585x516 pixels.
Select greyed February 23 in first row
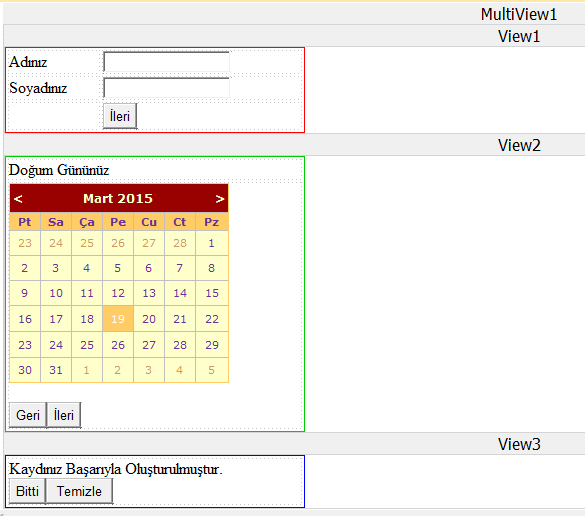coord(25,243)
